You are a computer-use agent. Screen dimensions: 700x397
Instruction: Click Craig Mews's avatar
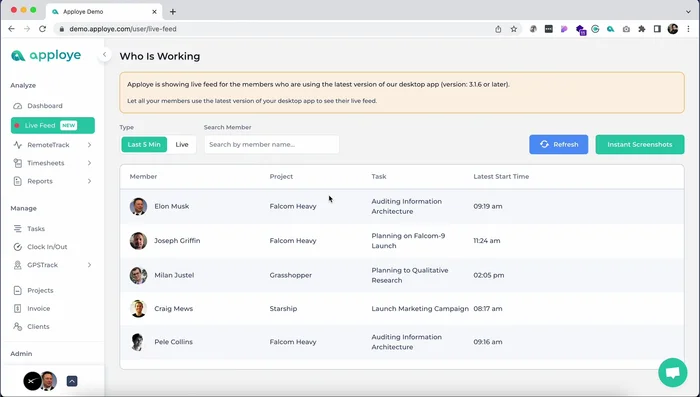[138, 309]
